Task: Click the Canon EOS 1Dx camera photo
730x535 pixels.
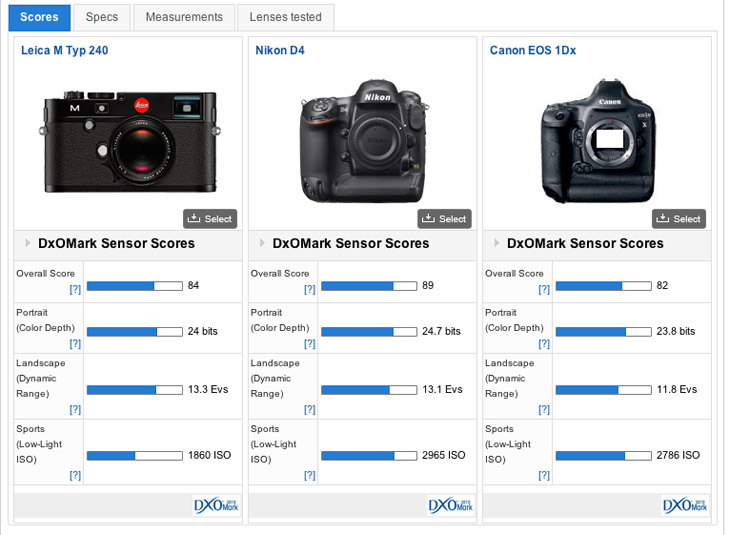Action: coord(598,141)
